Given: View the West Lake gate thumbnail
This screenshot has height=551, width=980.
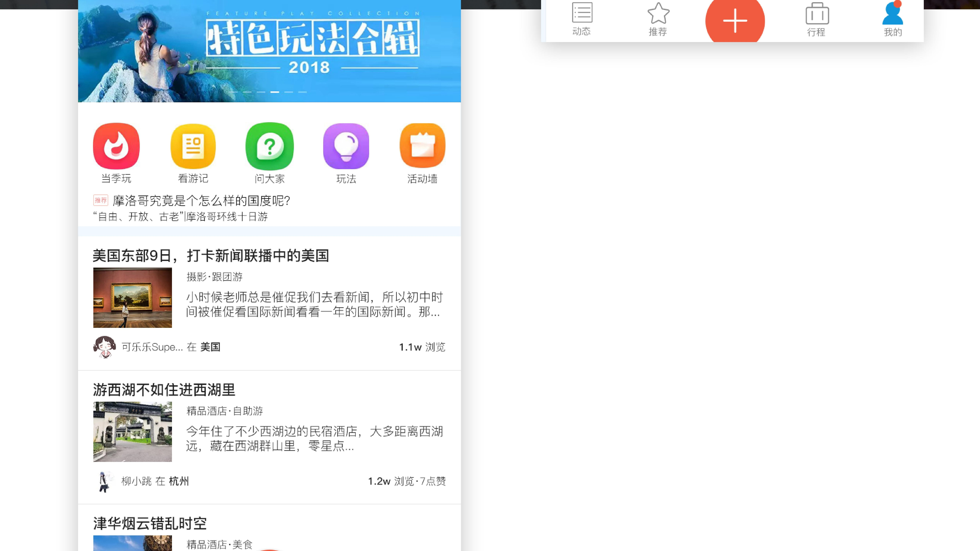Looking at the screenshot, I should [x=132, y=432].
